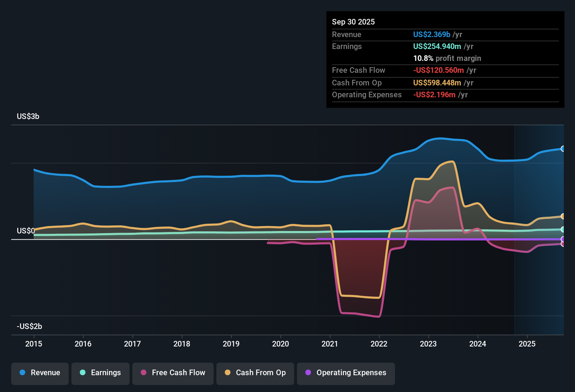Screen dimensions: 575x392
Task: Hide the Earnings series from chart
Action: (x=100, y=373)
